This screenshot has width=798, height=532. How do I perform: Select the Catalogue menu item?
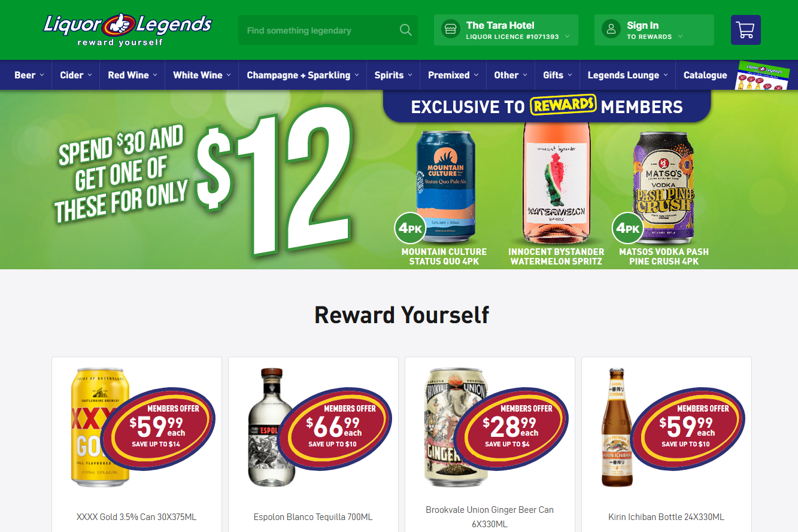tap(705, 75)
